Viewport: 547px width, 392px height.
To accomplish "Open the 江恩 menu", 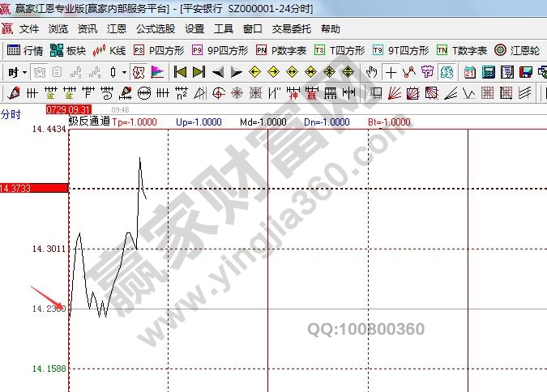I will point(117,28).
